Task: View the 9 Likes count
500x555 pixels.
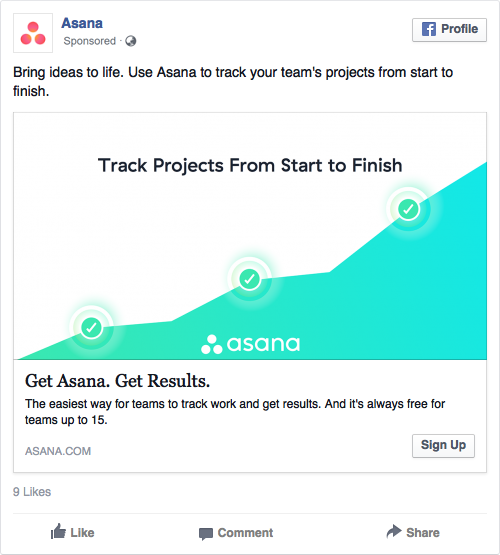Action: (x=32, y=492)
